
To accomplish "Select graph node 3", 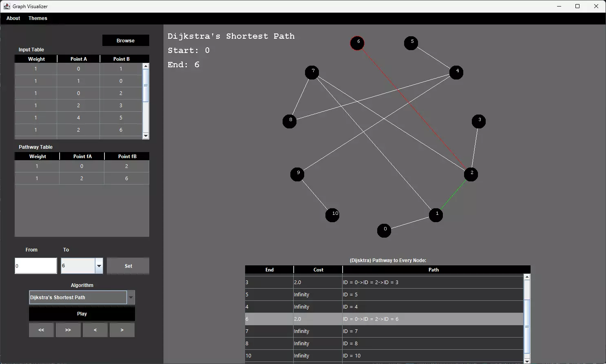I will (x=479, y=121).
